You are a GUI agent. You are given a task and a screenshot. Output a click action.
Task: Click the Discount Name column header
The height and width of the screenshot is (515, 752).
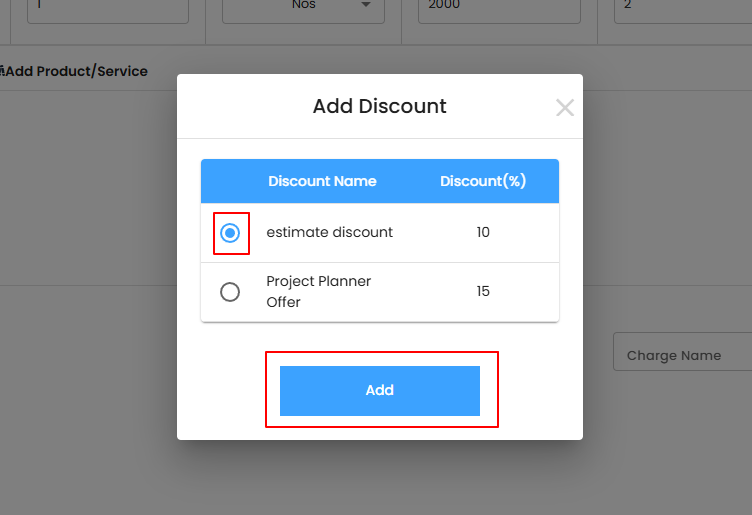pos(322,181)
